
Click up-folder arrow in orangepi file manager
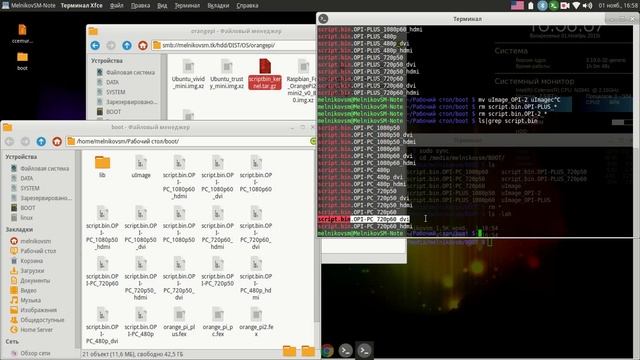127,45
